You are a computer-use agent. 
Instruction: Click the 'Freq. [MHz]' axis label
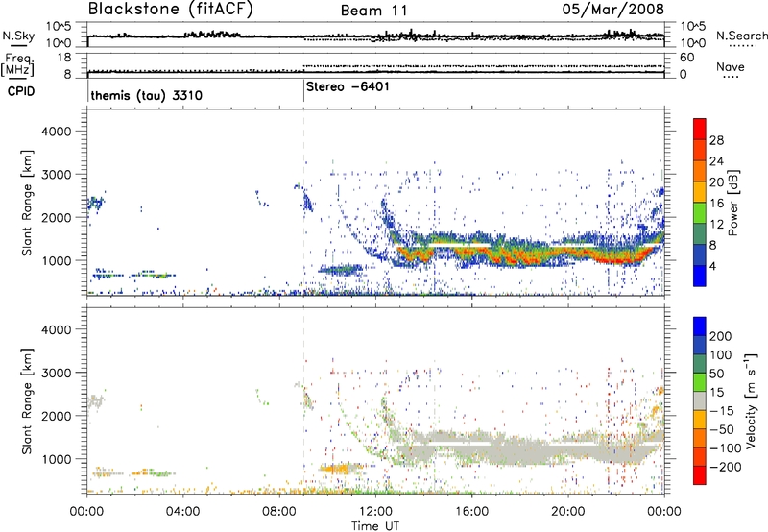pyautogui.click(x=17, y=65)
